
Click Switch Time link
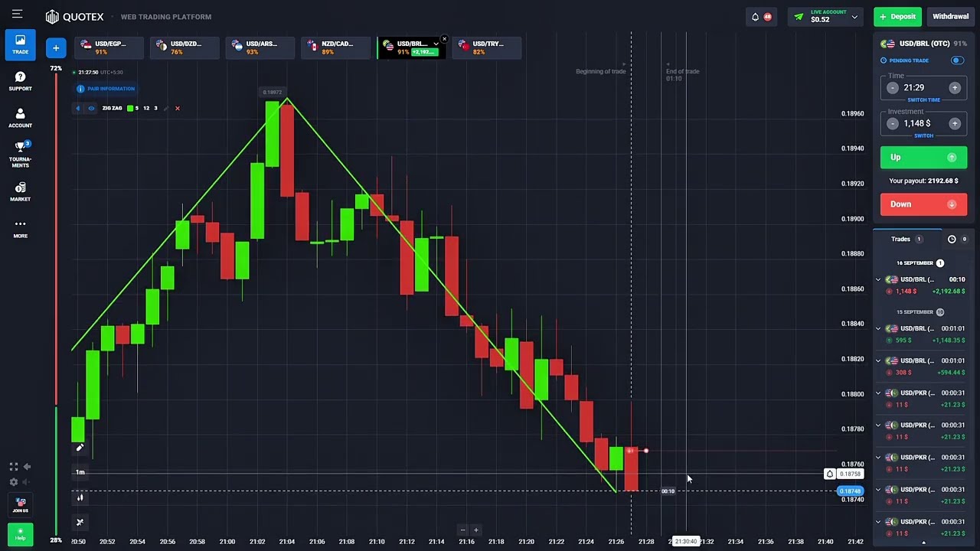pos(923,100)
